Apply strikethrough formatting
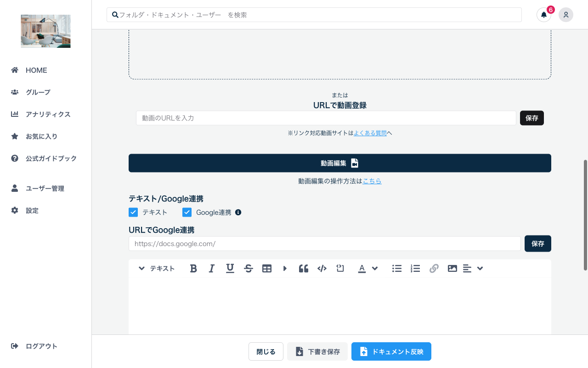The width and height of the screenshot is (588, 368). [x=249, y=268]
